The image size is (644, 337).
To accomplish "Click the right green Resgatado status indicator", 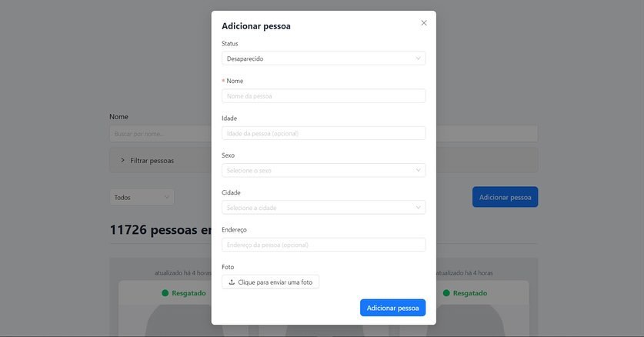I will point(446,293).
